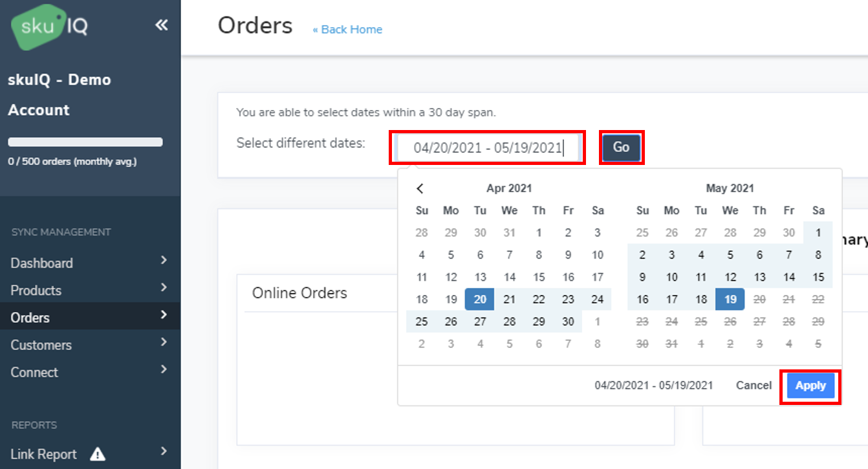Expand the Customers menu chevron
Image resolution: width=868 pixels, height=469 pixels.
[164, 342]
